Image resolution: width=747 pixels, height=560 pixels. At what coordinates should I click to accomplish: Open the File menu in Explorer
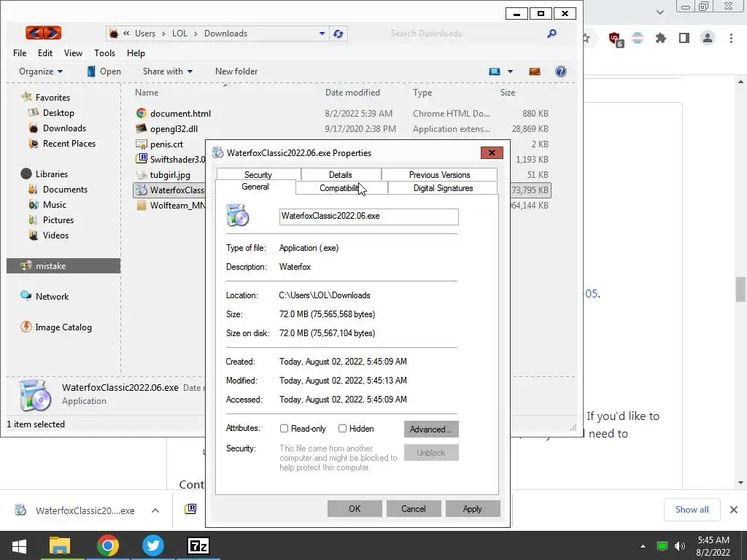click(x=20, y=52)
